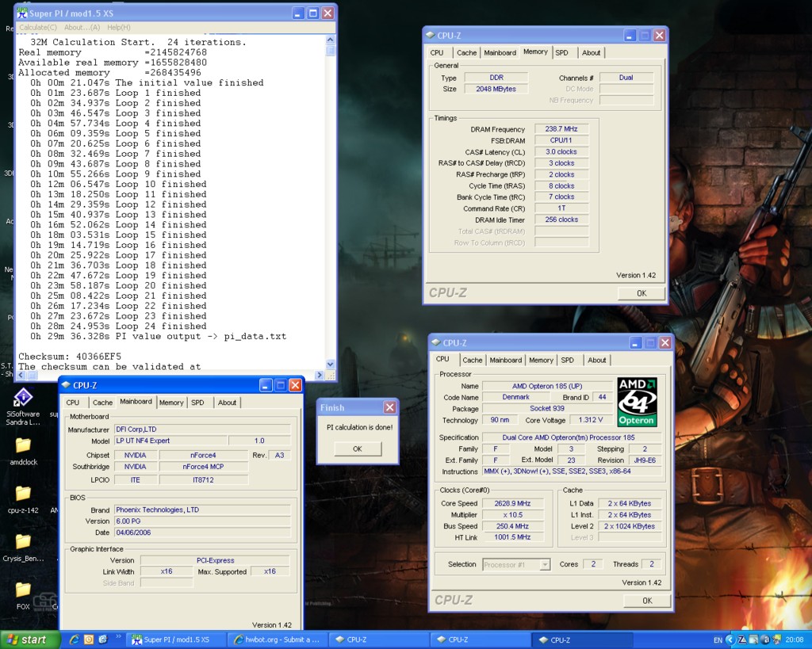The image size is (812, 649).
Task: Switch to hwbot.org taskbar button
Action: click(x=278, y=639)
